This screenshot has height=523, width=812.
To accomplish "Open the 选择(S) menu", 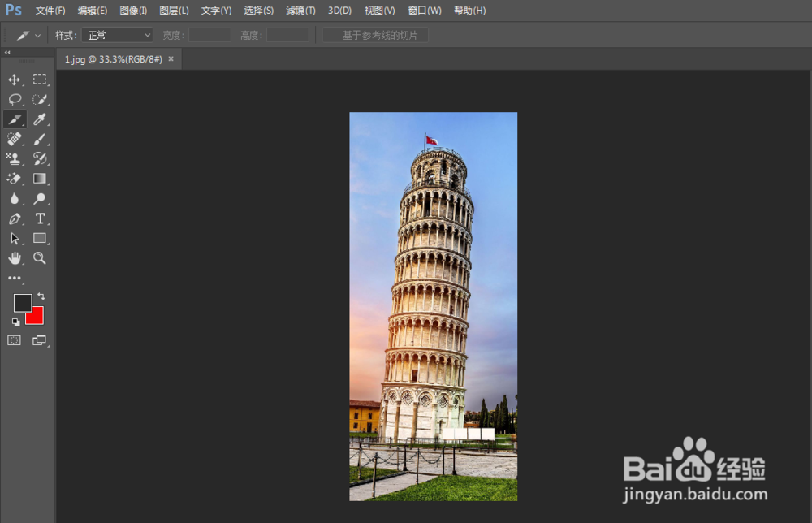I will point(258,11).
